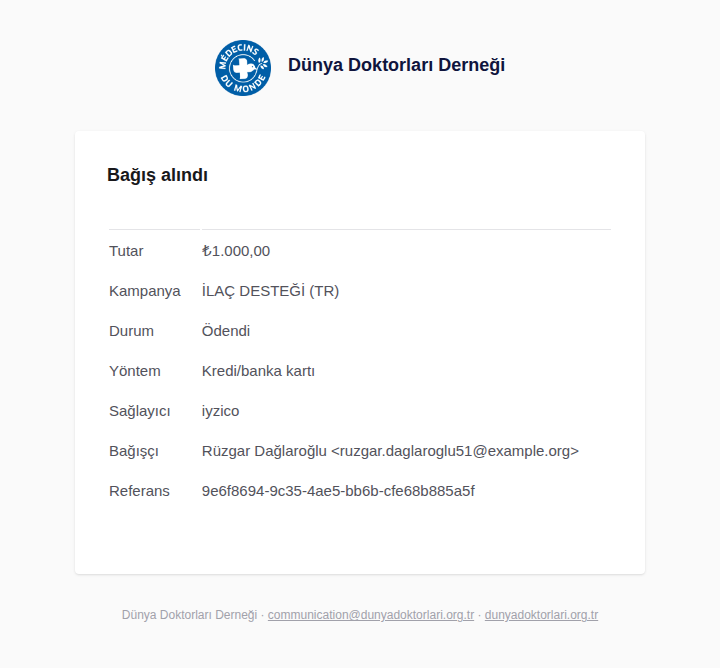
Task: Click the 'Bağış alındı' heading
Action: [x=158, y=175]
